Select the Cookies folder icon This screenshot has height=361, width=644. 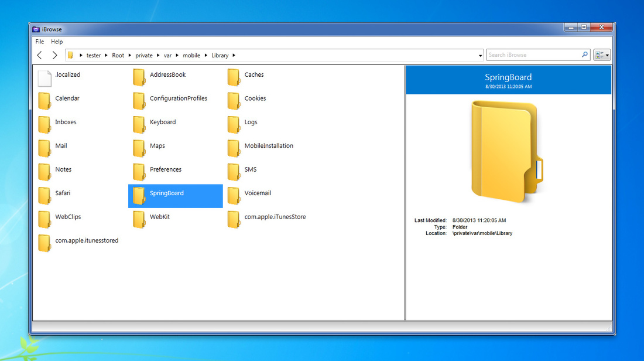pos(234,101)
